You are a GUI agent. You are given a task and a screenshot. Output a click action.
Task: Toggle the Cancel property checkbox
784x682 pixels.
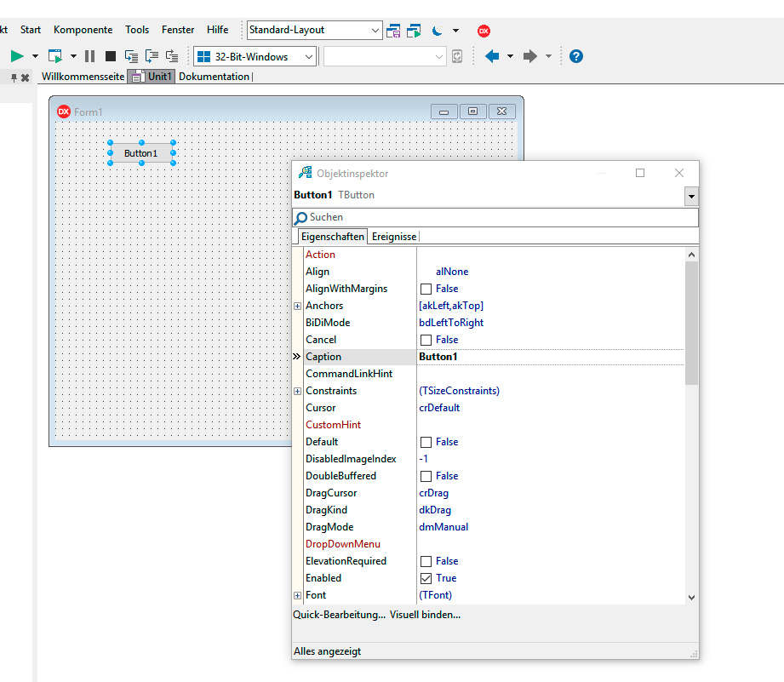tap(426, 340)
